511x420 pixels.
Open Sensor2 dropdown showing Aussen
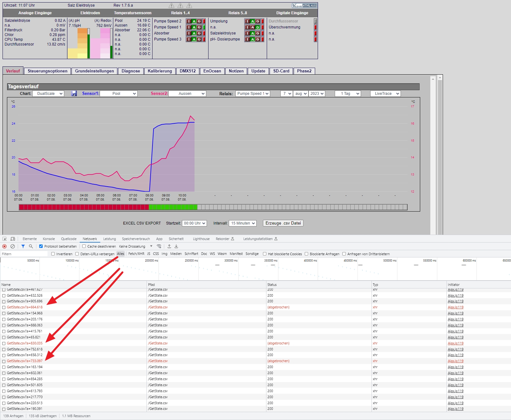[x=187, y=94]
